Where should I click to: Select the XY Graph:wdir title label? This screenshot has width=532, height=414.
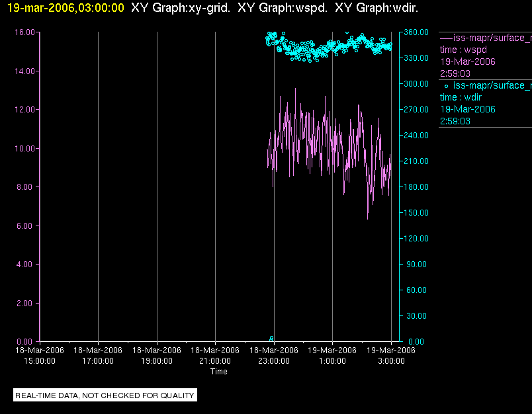377,8
